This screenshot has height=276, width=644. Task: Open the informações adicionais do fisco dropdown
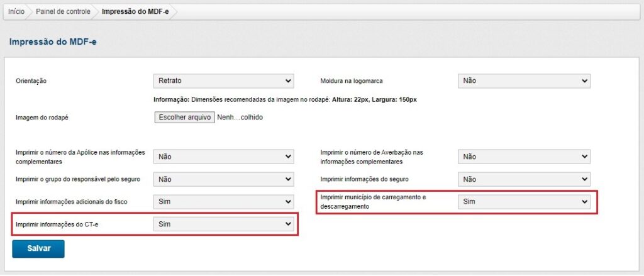pyautogui.click(x=224, y=202)
